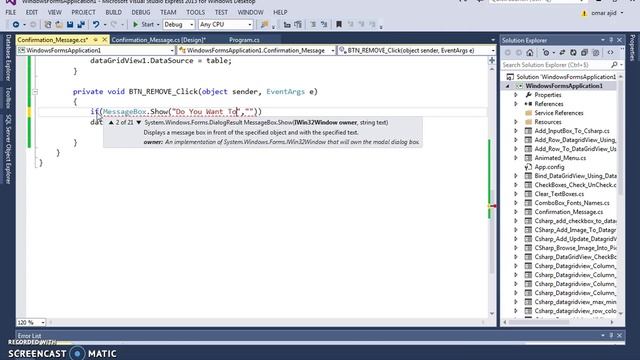Click the increase indent toolbar icon
Viewport: 640px width, 360px height.
coord(298,25)
